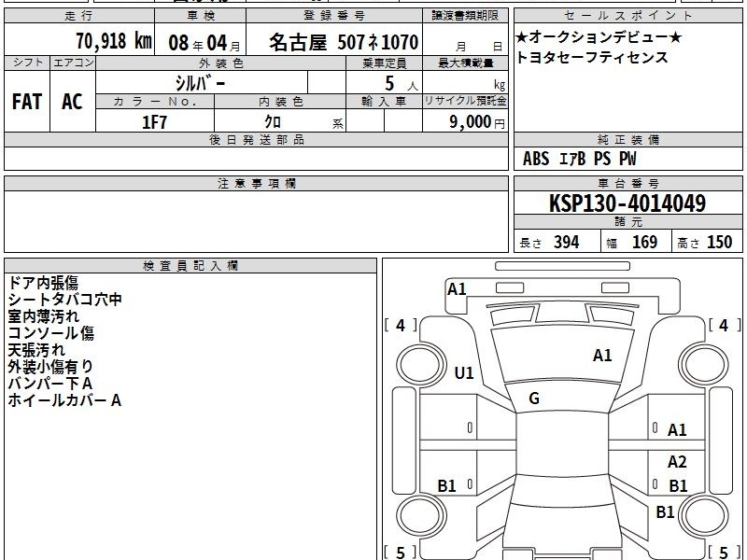Click inspector note コンソール傷
The height and width of the screenshot is (560, 747).
click(51, 333)
